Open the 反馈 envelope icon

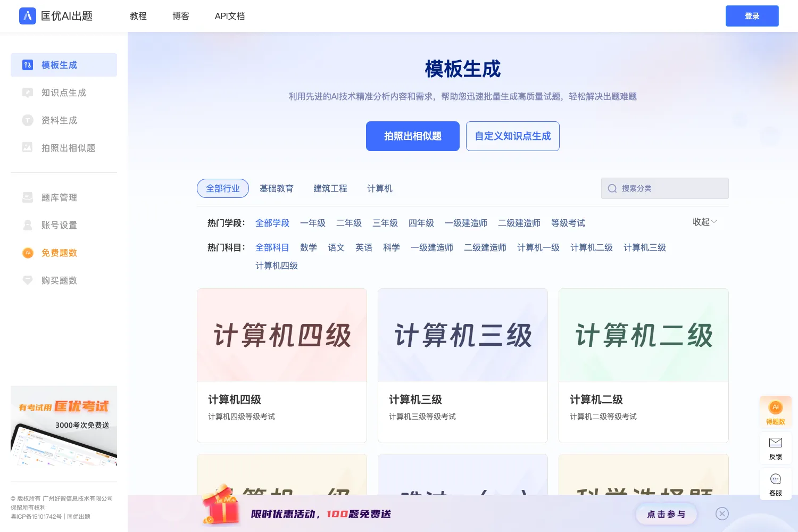[x=776, y=443]
